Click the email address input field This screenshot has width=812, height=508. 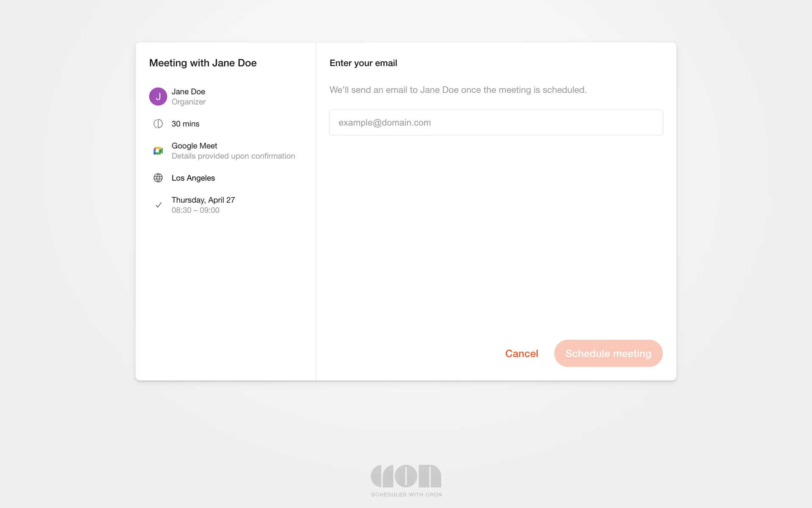[x=496, y=123]
